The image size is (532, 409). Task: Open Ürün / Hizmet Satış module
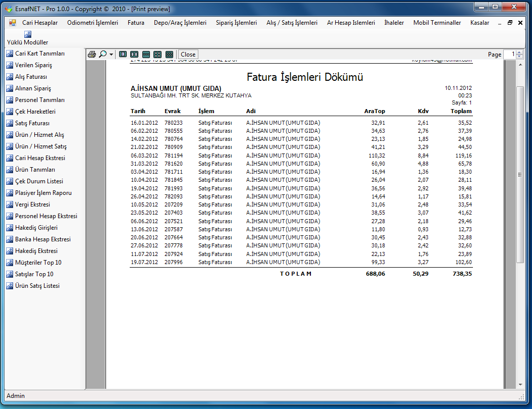[37, 146]
